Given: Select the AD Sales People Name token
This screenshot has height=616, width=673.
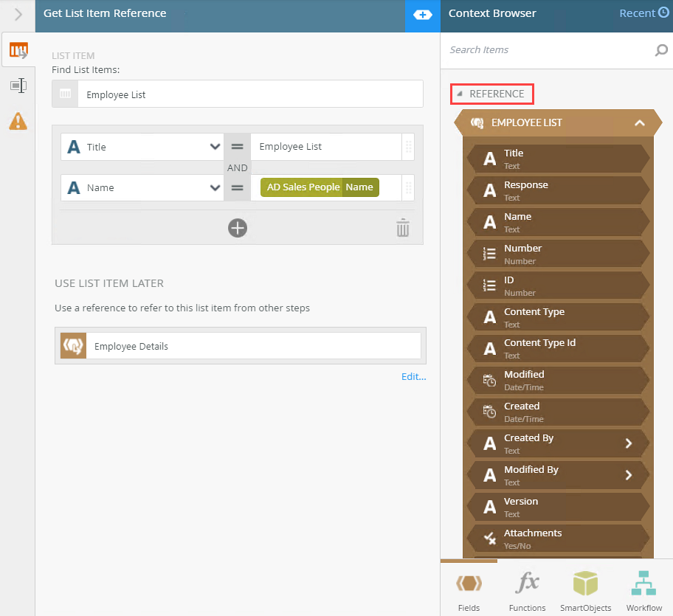Looking at the screenshot, I should [320, 187].
